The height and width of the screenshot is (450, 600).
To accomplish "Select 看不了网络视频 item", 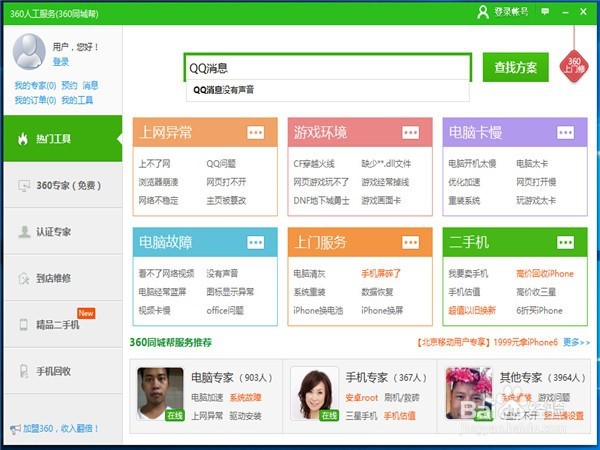I will pyautogui.click(x=166, y=274).
